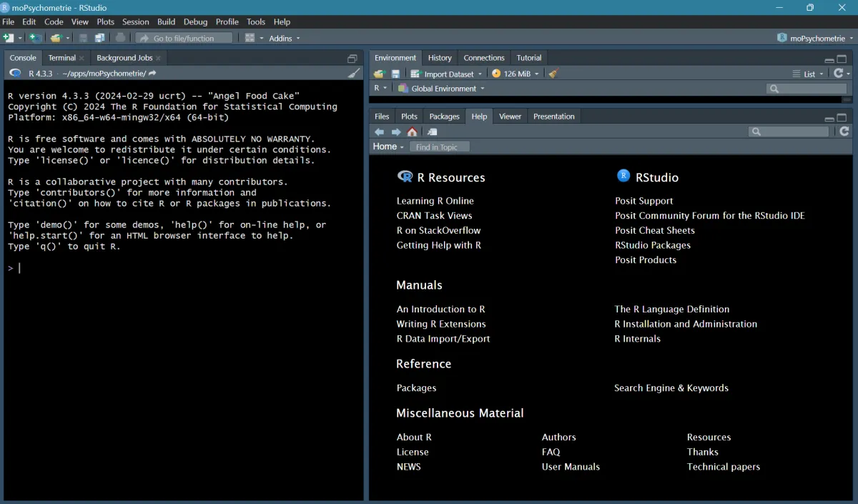Viewport: 858px width, 504px height.
Task: Save the current document
Action: coord(84,37)
